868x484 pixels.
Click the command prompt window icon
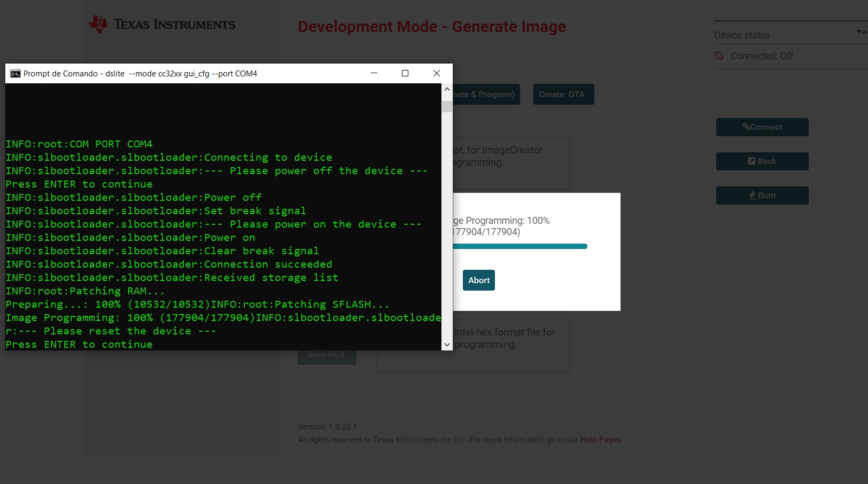point(15,73)
